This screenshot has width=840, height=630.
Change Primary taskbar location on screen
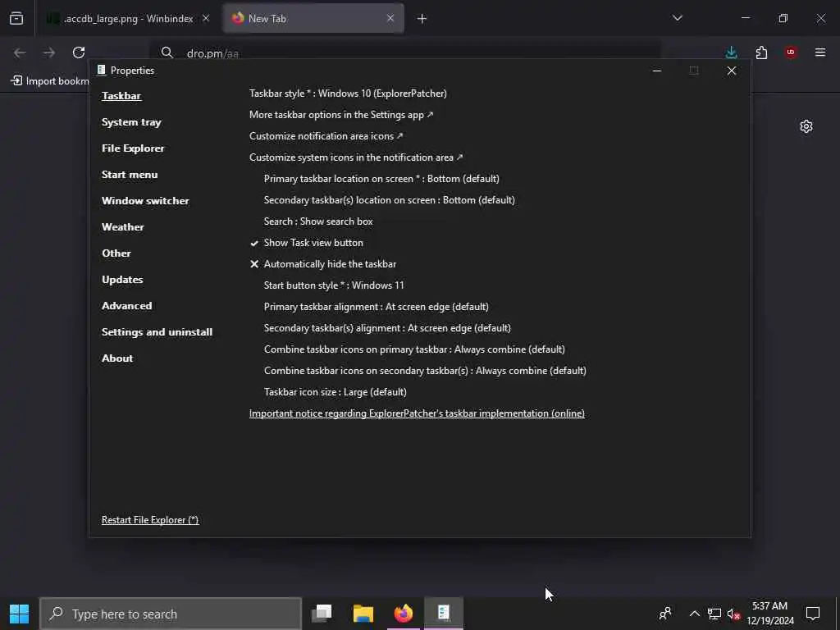[x=381, y=179]
